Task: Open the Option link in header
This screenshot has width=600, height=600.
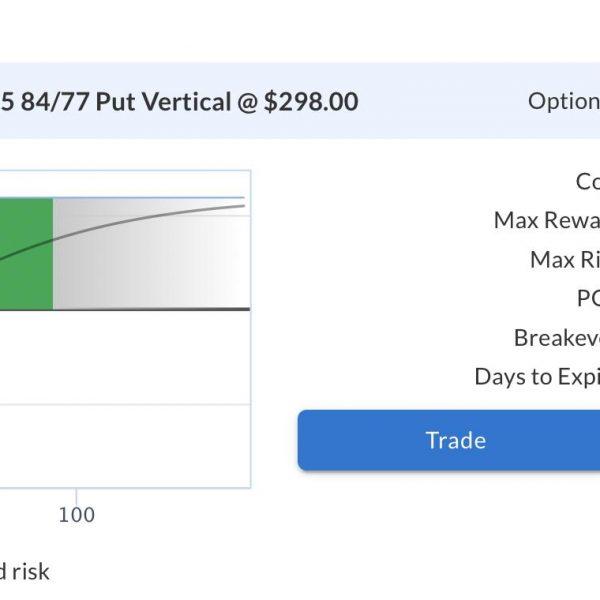Action: (x=564, y=101)
